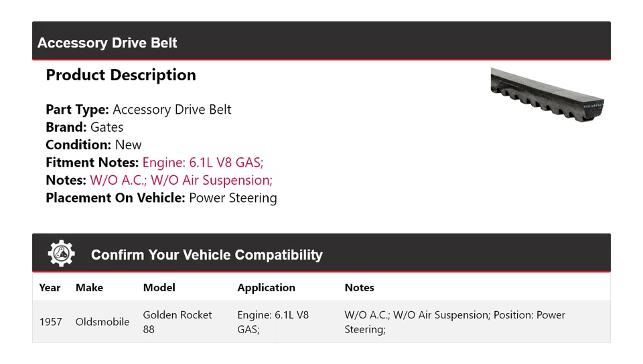
Task: Click the Application column header
Action: (266, 288)
